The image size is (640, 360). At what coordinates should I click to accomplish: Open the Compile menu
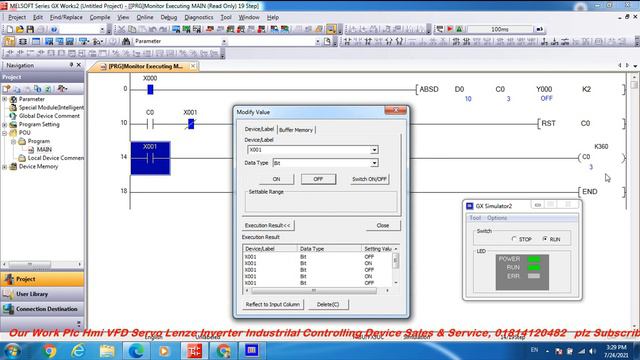click(x=100, y=18)
